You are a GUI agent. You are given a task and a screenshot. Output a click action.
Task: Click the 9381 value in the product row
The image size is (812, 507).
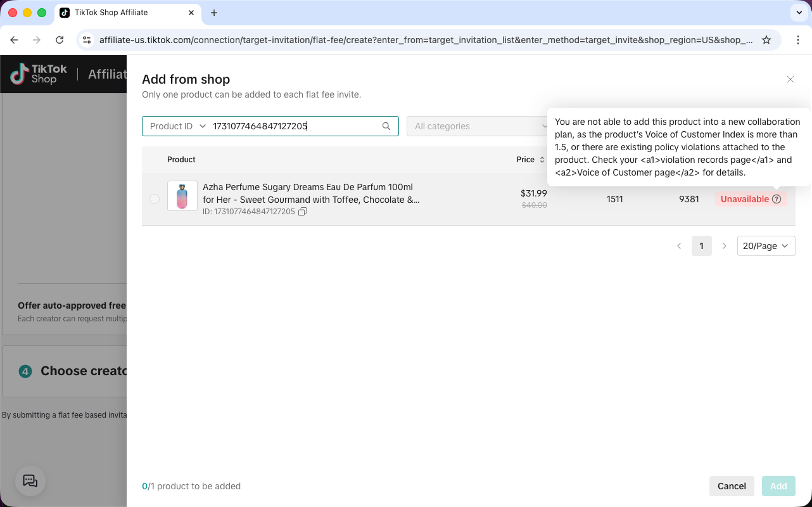[689, 199]
